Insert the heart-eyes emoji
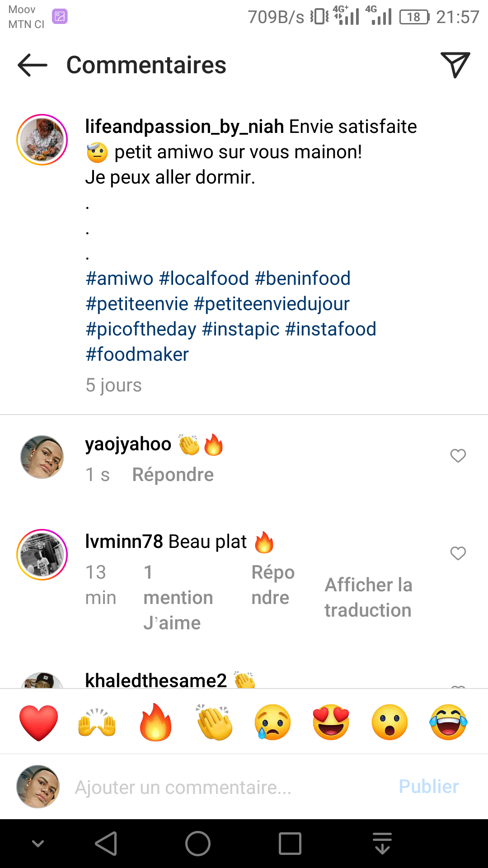 [x=331, y=722]
